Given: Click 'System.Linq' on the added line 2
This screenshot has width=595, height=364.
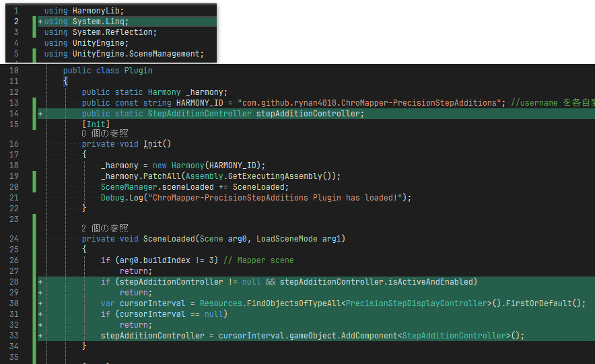Looking at the screenshot, I should tap(98, 22).
